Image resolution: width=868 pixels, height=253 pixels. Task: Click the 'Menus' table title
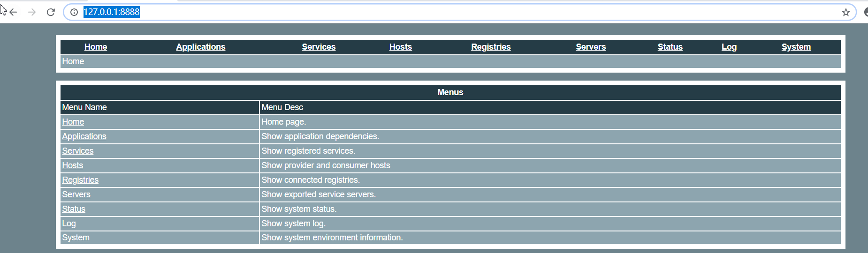450,92
